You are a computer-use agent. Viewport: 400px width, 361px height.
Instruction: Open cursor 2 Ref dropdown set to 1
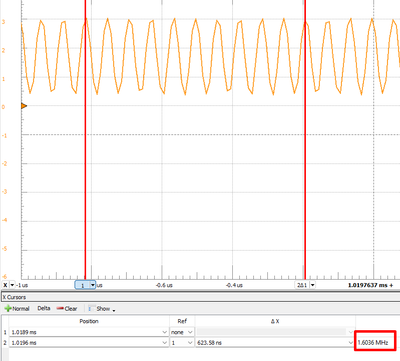click(190, 343)
